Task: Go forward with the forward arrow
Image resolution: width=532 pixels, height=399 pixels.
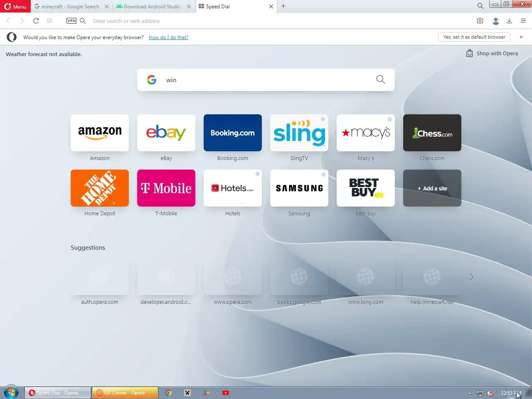Action: pos(22,21)
